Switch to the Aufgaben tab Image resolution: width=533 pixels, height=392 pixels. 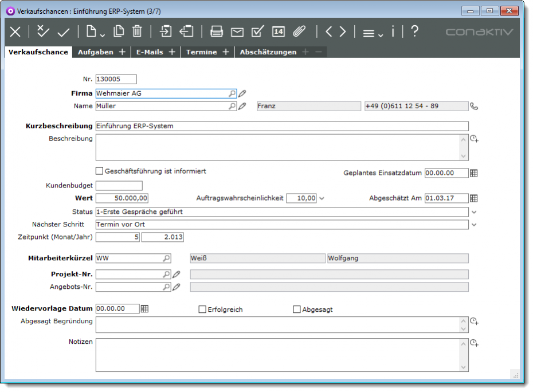pos(95,52)
